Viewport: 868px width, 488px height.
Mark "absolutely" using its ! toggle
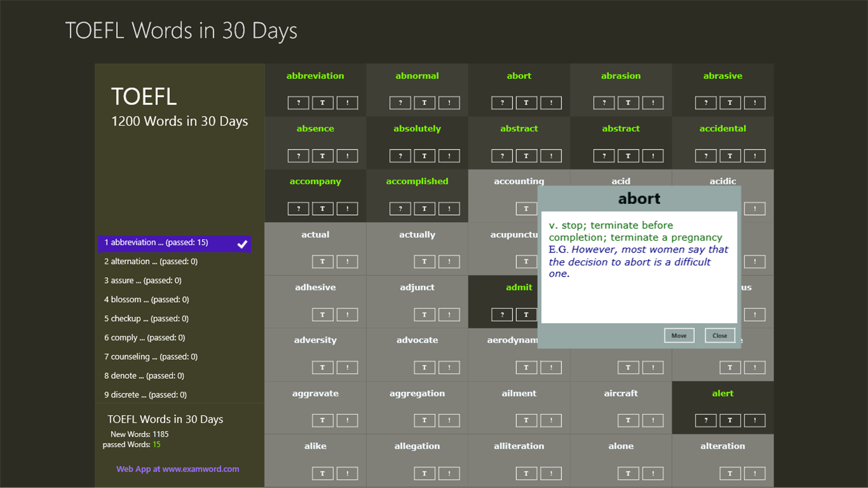(449, 156)
